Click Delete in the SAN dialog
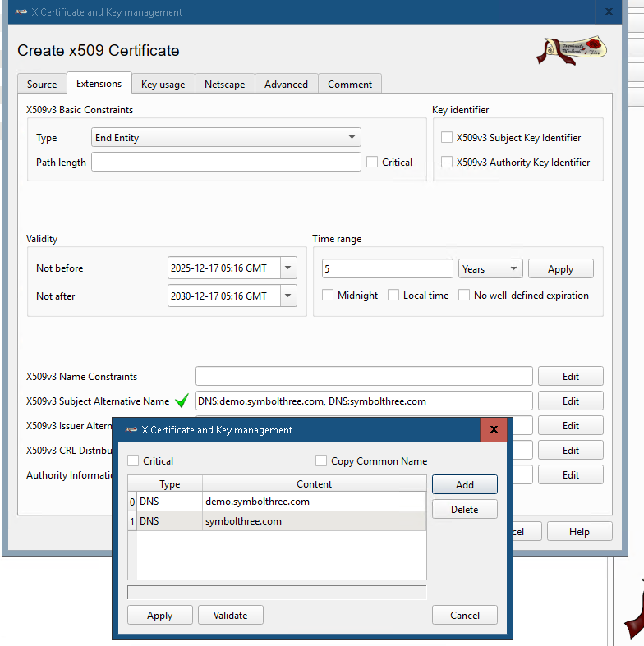 click(465, 509)
